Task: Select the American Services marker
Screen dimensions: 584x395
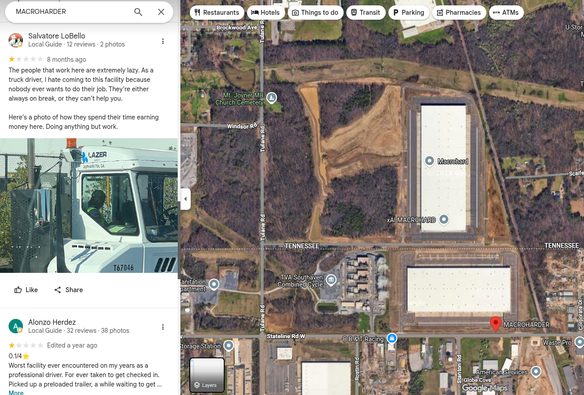Action: (536, 371)
